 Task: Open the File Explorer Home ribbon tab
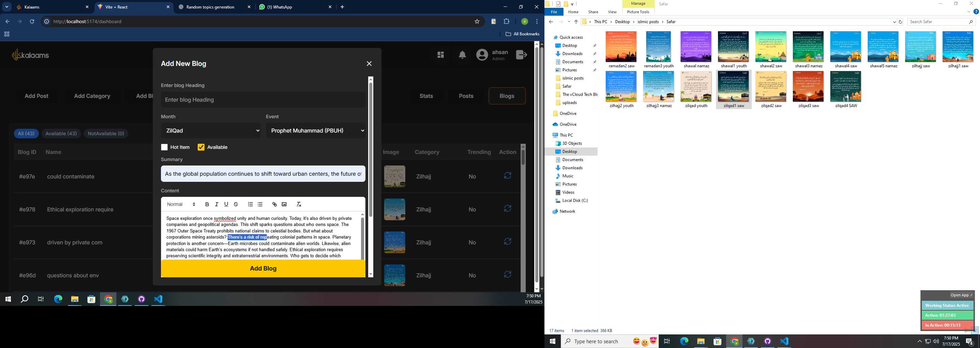point(573,12)
